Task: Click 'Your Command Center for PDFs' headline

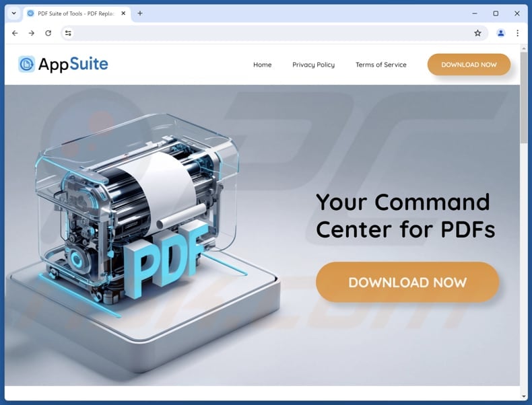Action: coord(405,215)
